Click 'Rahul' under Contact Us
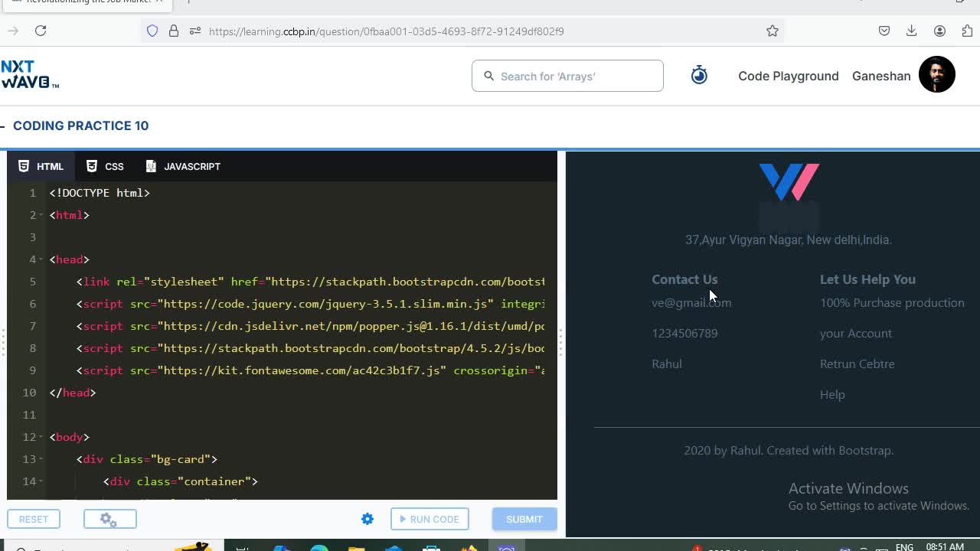980x551 pixels. [x=667, y=364]
